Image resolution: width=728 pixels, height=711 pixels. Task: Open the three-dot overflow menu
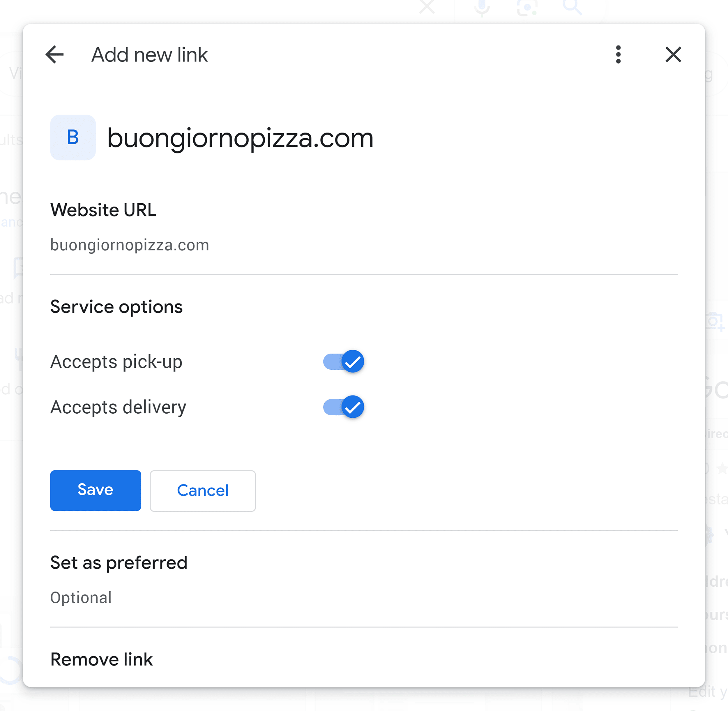coord(619,54)
